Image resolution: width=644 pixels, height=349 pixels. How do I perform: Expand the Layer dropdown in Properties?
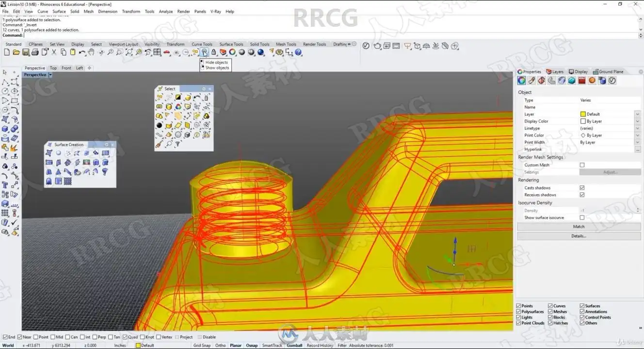(637, 114)
